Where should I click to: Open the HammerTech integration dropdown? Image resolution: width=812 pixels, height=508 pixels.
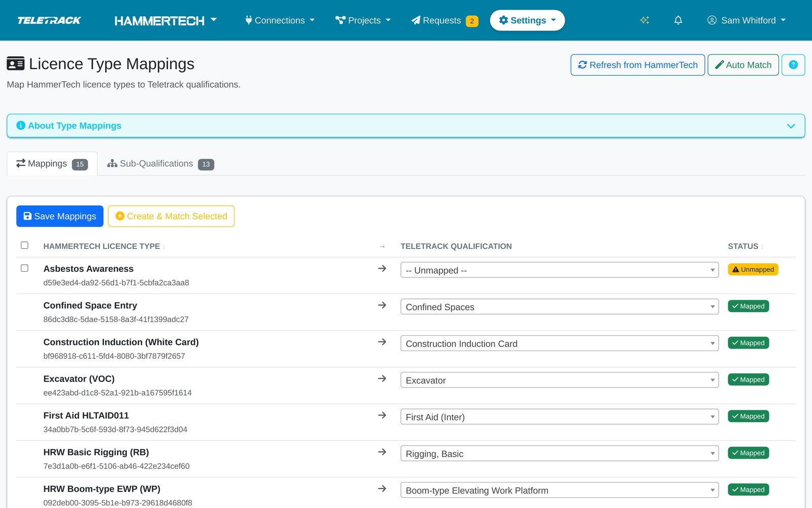[165, 20]
